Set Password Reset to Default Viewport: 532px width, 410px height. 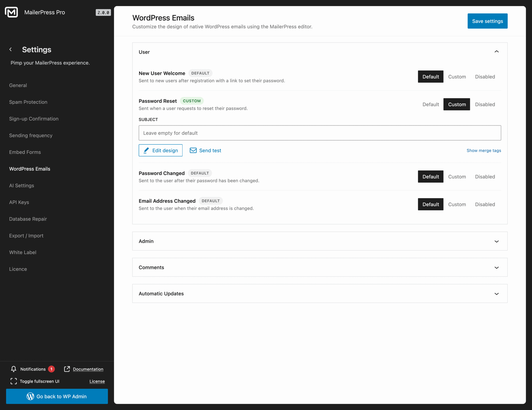point(431,104)
